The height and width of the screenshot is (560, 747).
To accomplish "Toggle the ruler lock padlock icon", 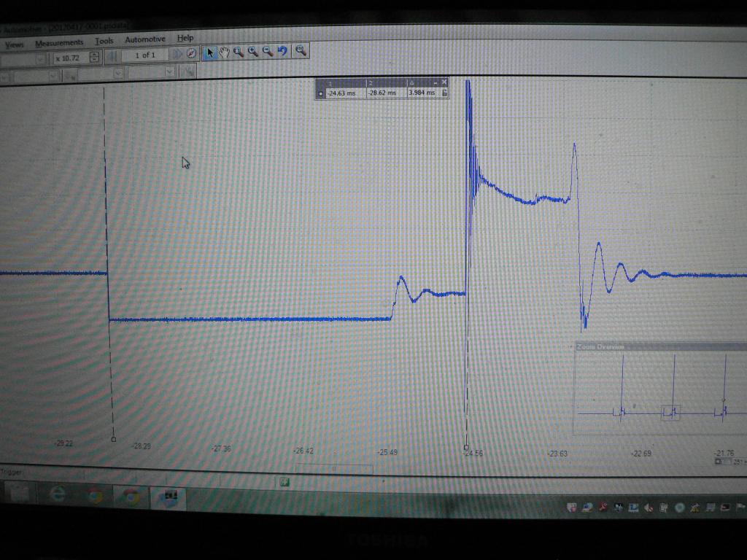I will [x=444, y=93].
